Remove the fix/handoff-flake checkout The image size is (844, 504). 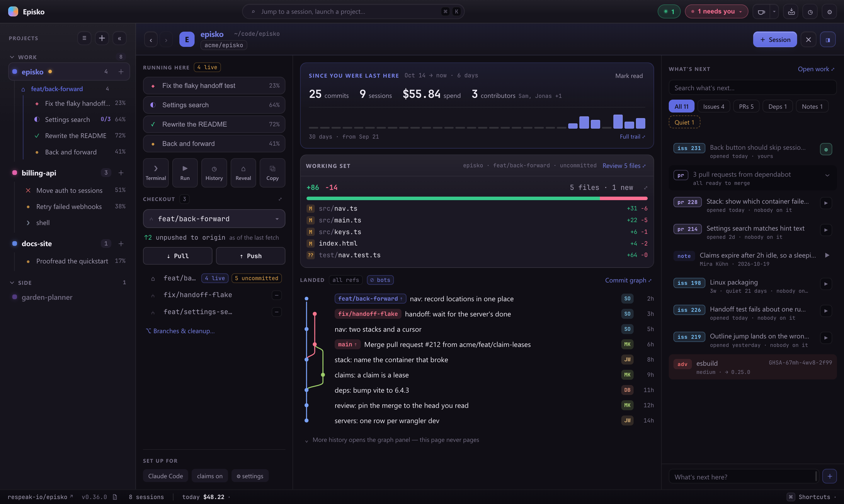276,295
